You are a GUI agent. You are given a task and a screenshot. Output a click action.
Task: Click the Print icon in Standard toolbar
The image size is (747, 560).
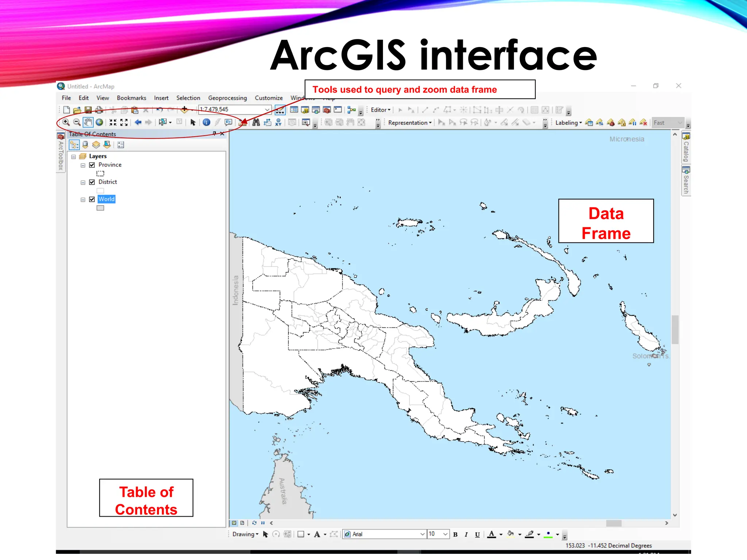(x=99, y=110)
